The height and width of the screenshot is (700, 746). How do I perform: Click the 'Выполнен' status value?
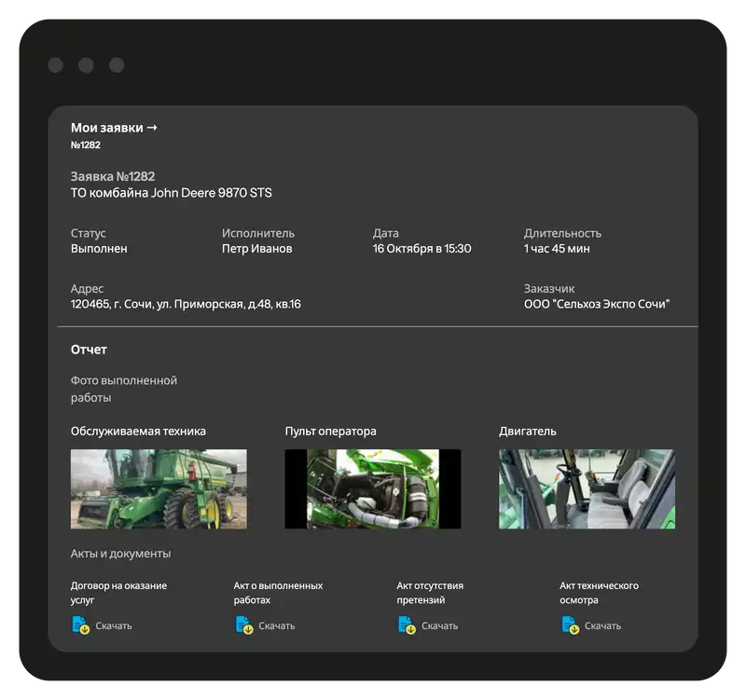99,249
